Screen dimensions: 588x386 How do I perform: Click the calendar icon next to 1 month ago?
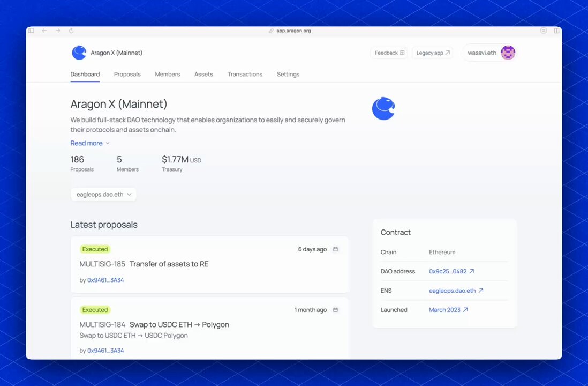[336, 310]
